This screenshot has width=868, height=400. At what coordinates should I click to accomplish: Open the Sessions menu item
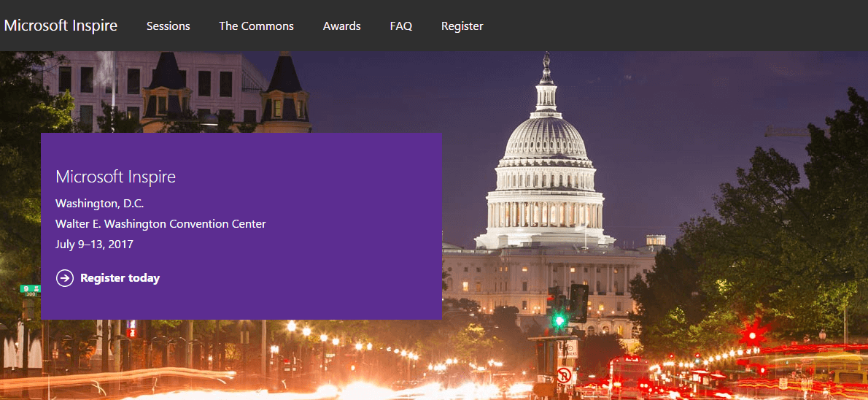coord(168,26)
